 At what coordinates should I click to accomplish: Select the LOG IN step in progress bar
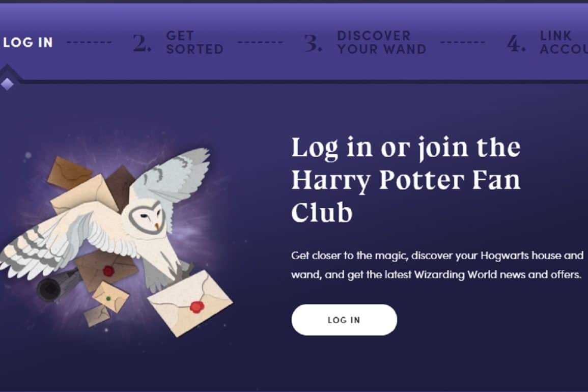pos(28,42)
